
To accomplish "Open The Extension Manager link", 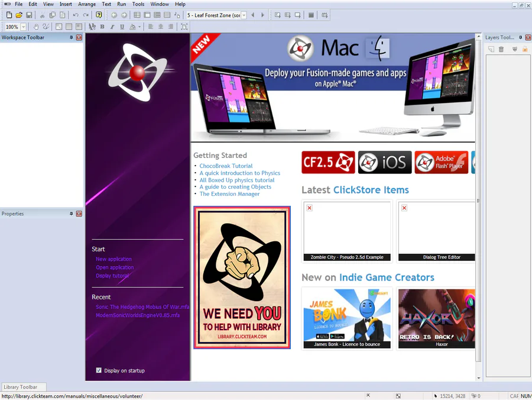I will pos(229,193).
